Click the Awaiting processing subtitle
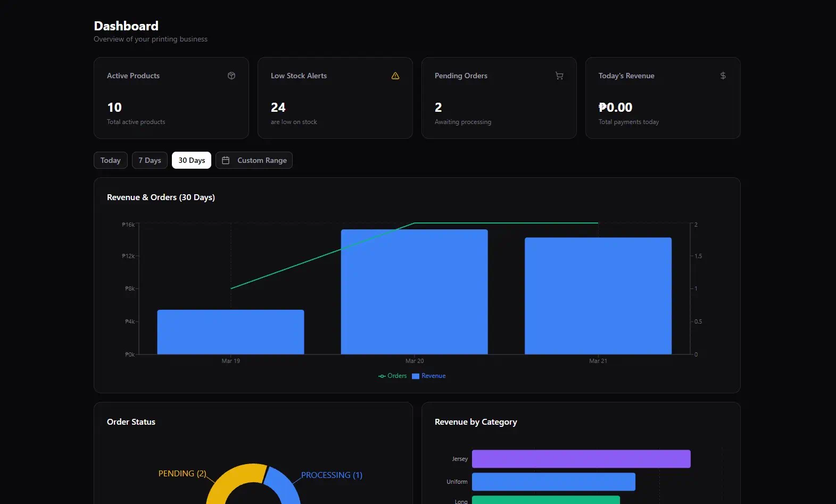The width and height of the screenshot is (836, 504). pos(463,122)
